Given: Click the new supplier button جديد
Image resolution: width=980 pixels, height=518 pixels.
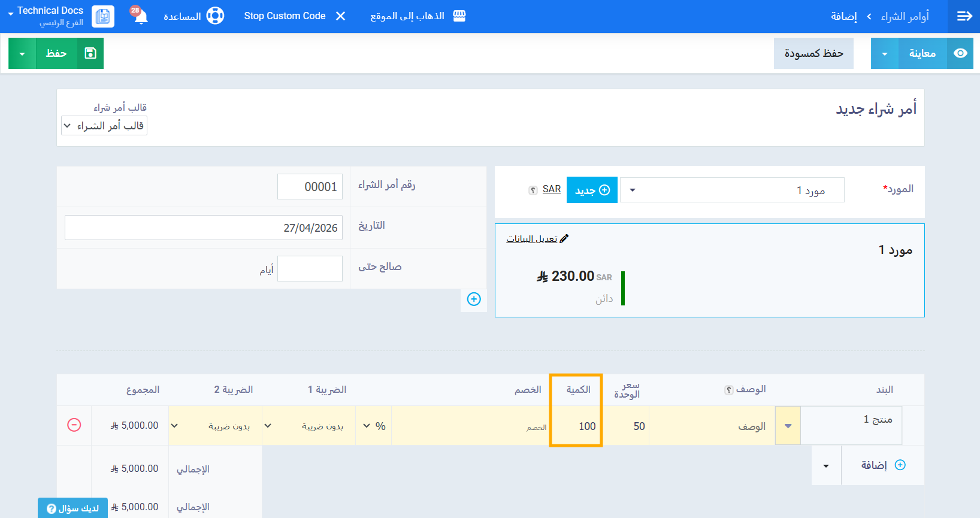Looking at the screenshot, I should [x=591, y=190].
